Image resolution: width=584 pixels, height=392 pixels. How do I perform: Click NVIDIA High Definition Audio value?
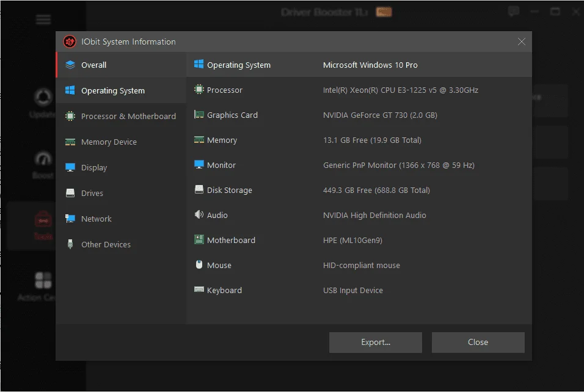tap(374, 215)
